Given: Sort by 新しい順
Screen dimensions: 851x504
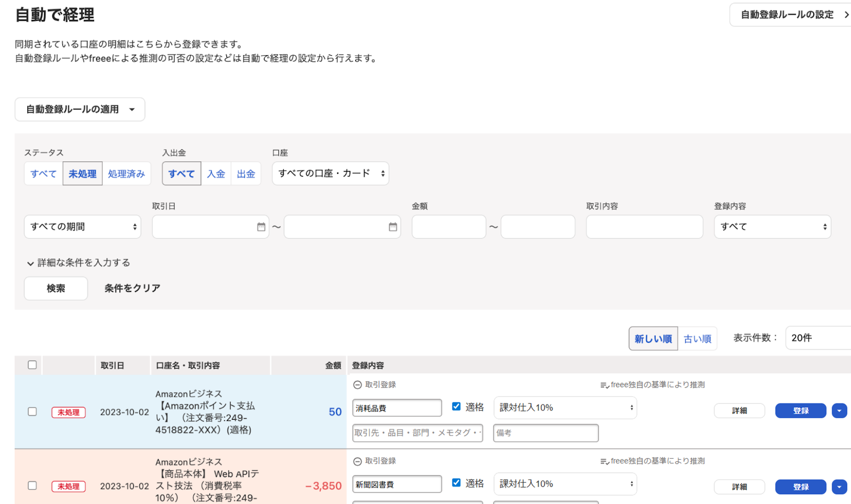Looking at the screenshot, I should pos(653,338).
